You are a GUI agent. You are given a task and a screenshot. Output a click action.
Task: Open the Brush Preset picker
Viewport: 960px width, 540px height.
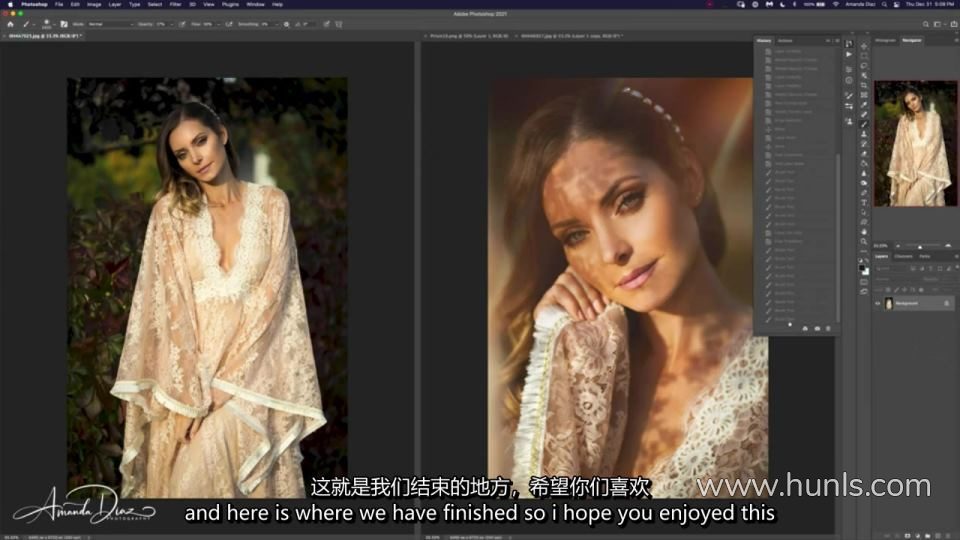(x=47, y=24)
